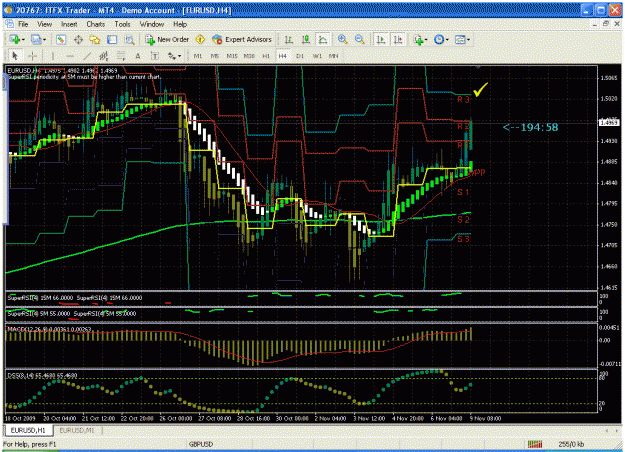The image size is (625, 452).
Task: Click the New Order button
Action: tap(167, 39)
